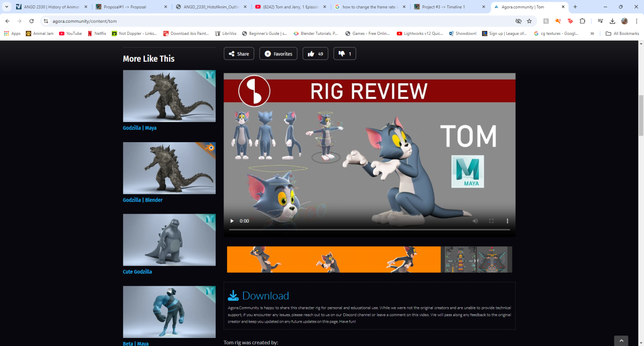644x346 pixels.
Task: Open site information icon in address bar
Action: [x=46, y=21]
